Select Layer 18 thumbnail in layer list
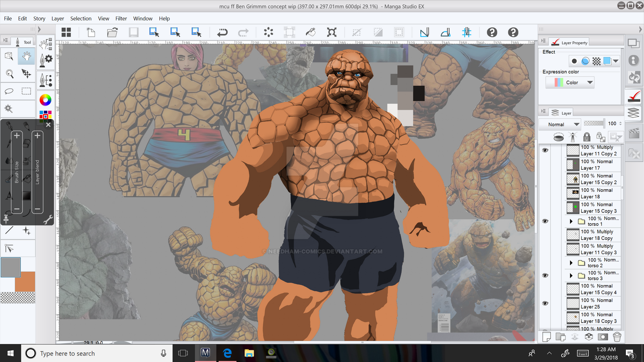This screenshot has width=644, height=362. (x=573, y=193)
